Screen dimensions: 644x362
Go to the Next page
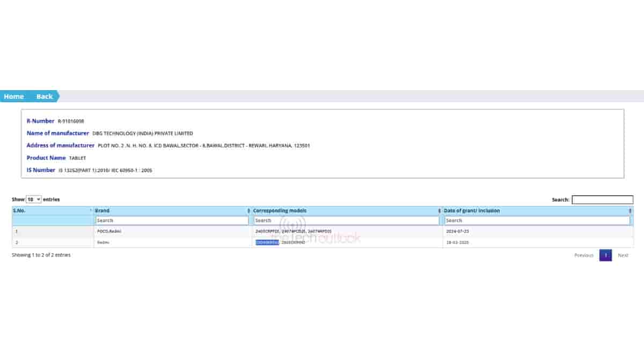[623, 255]
